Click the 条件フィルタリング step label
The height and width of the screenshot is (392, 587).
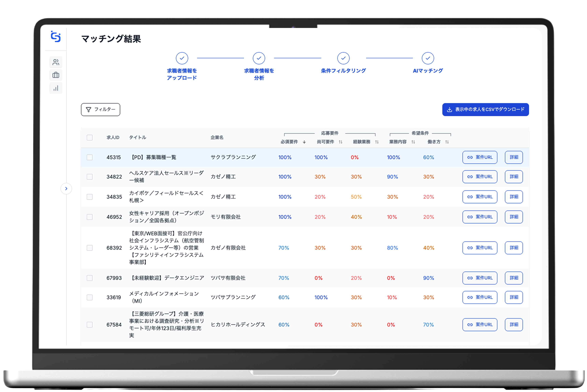coord(343,71)
